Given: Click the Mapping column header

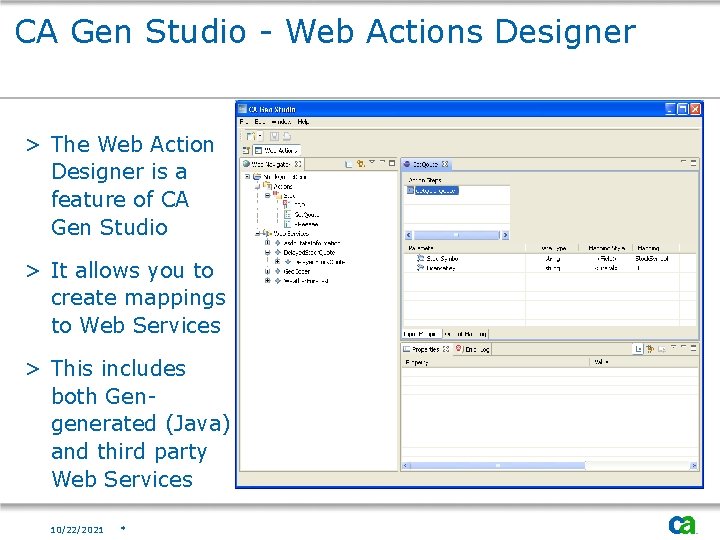Looking at the screenshot, I should [656, 248].
